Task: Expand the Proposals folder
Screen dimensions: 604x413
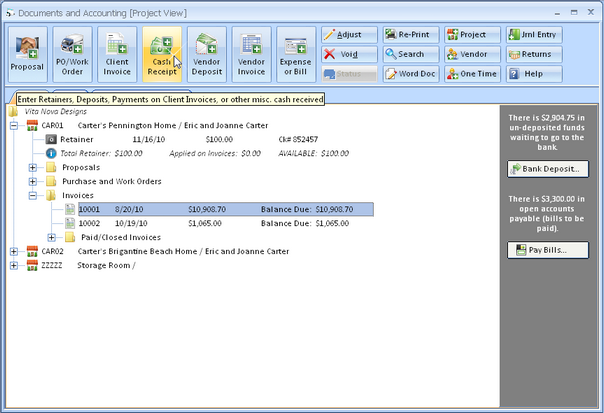Action: tap(33, 168)
